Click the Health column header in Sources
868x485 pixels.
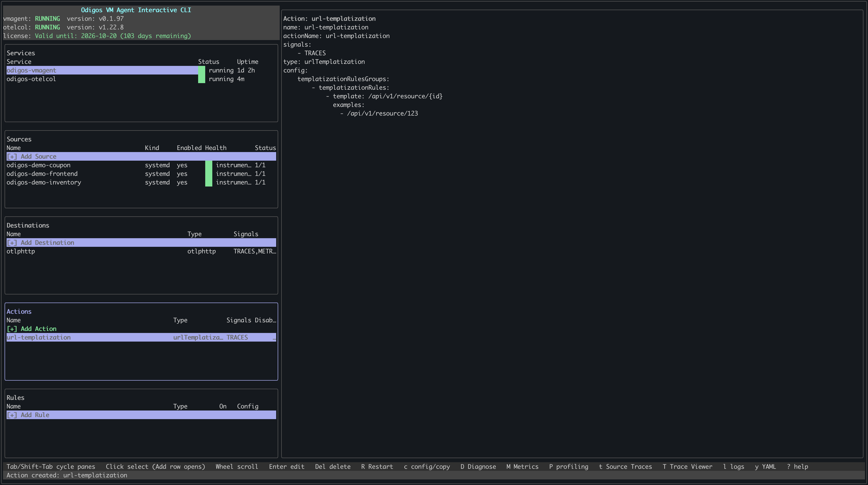click(216, 148)
